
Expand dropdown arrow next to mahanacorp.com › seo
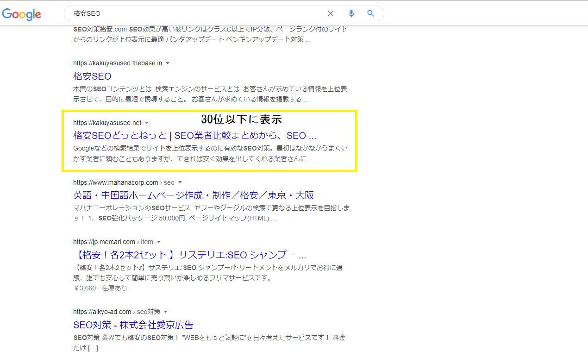click(180, 182)
